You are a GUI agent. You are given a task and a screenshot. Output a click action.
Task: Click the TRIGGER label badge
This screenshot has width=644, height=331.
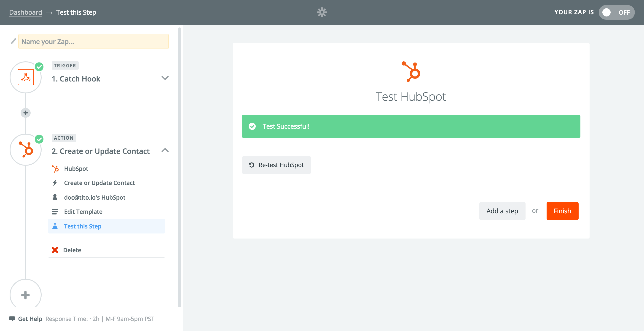[65, 65]
